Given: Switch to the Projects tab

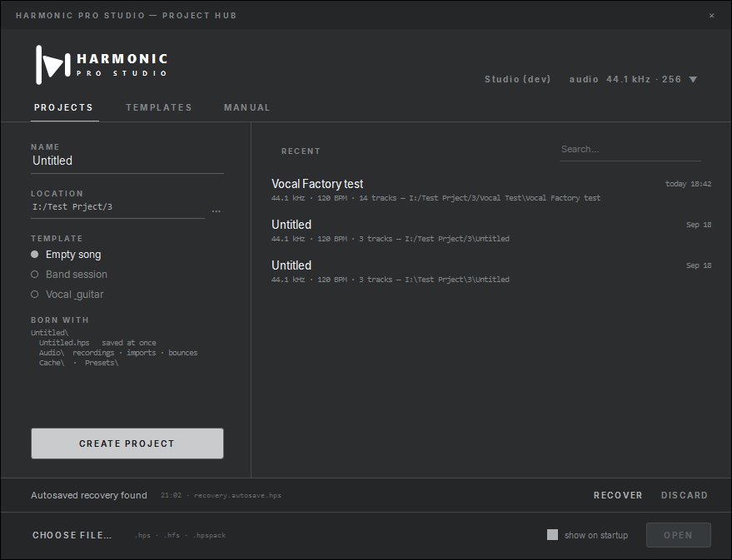Looking at the screenshot, I should 64,107.
